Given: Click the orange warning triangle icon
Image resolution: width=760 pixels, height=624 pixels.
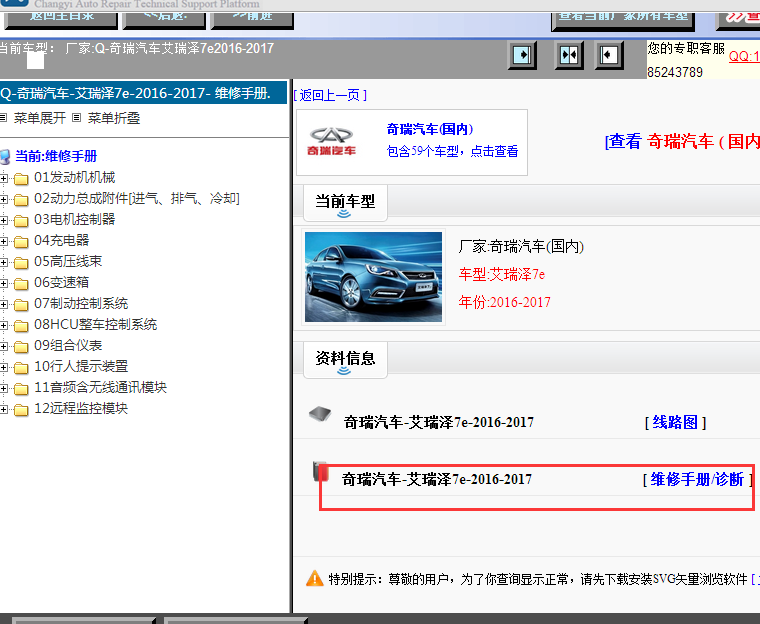Looking at the screenshot, I should [315, 578].
